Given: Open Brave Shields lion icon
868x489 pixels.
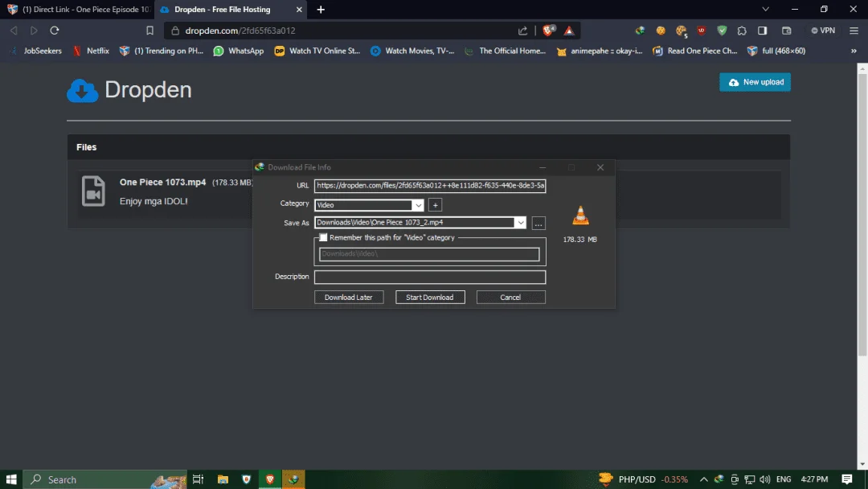Looking at the screenshot, I should (x=548, y=31).
